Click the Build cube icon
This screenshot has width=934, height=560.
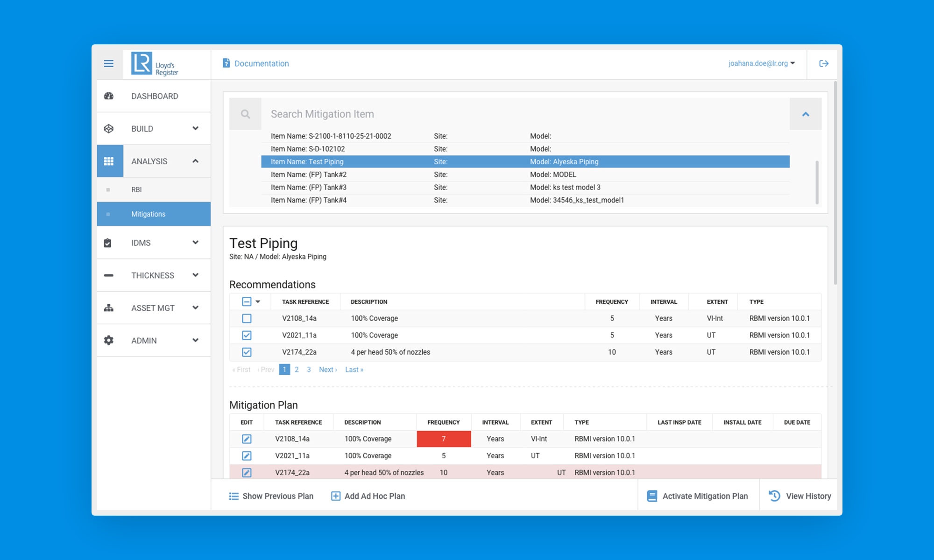[x=109, y=129]
